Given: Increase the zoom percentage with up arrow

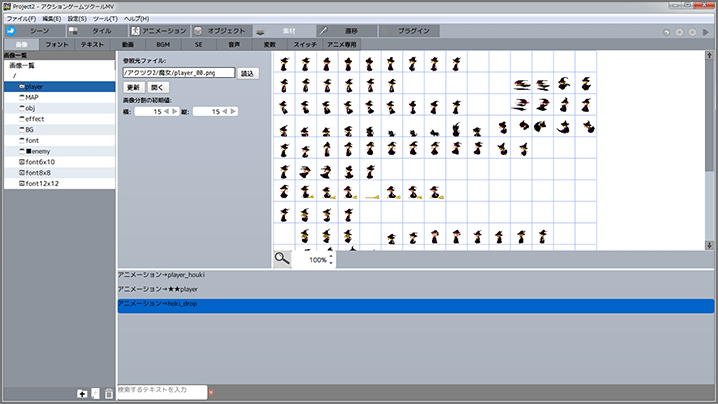Looking at the screenshot, I should click(331, 255).
